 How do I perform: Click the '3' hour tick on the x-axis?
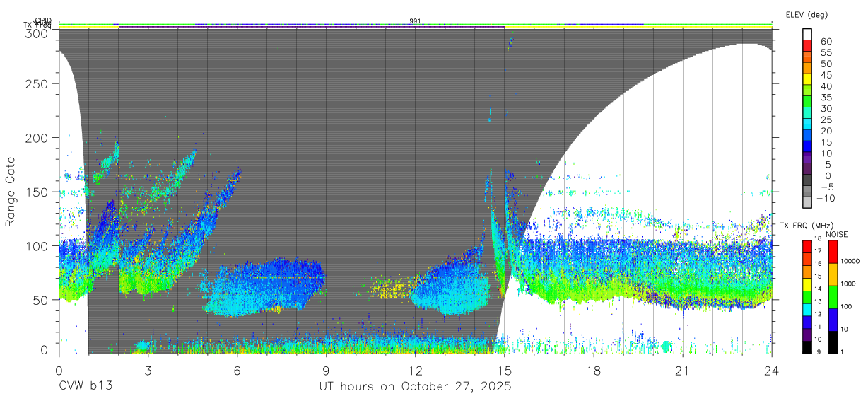148,371
